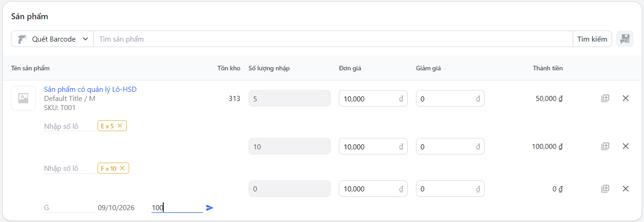Click split-row icon for the 0 ₫ line
Image resolution: width=644 pixels, height=222 pixels.
(605, 189)
